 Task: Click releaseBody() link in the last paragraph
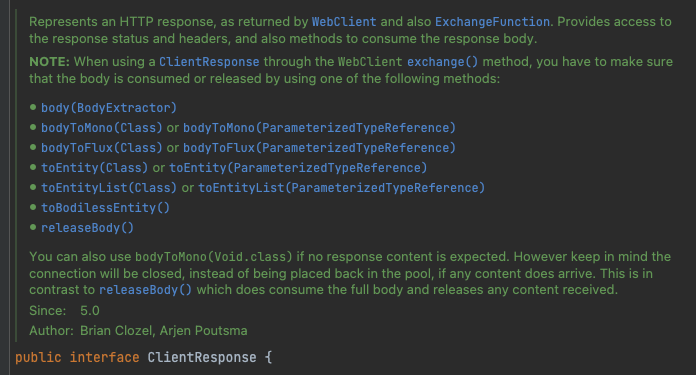146,290
